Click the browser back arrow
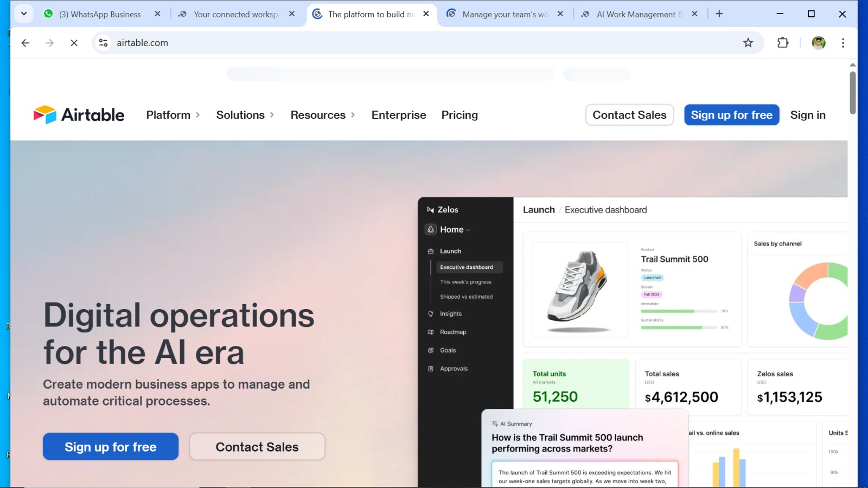This screenshot has width=868, height=488. [x=25, y=43]
